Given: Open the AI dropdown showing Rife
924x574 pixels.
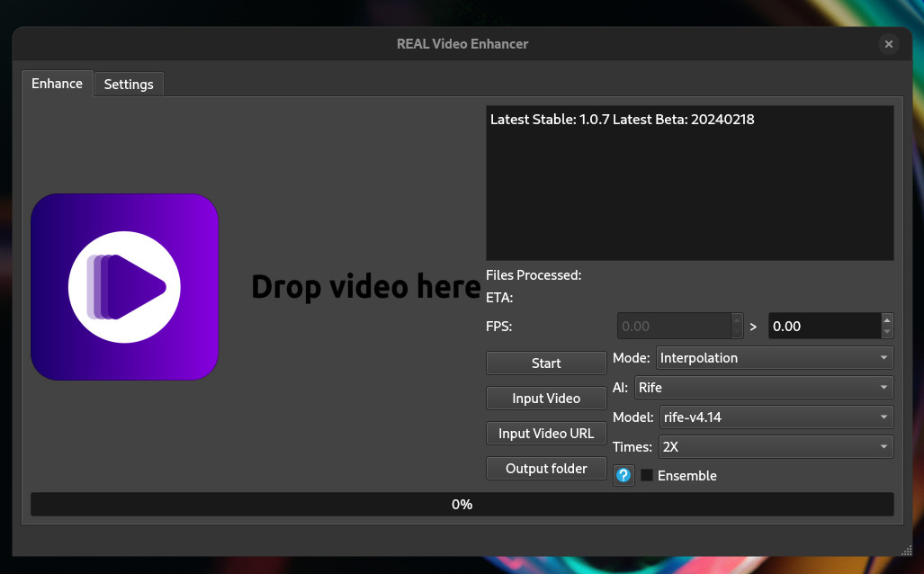Looking at the screenshot, I should pyautogui.click(x=764, y=387).
